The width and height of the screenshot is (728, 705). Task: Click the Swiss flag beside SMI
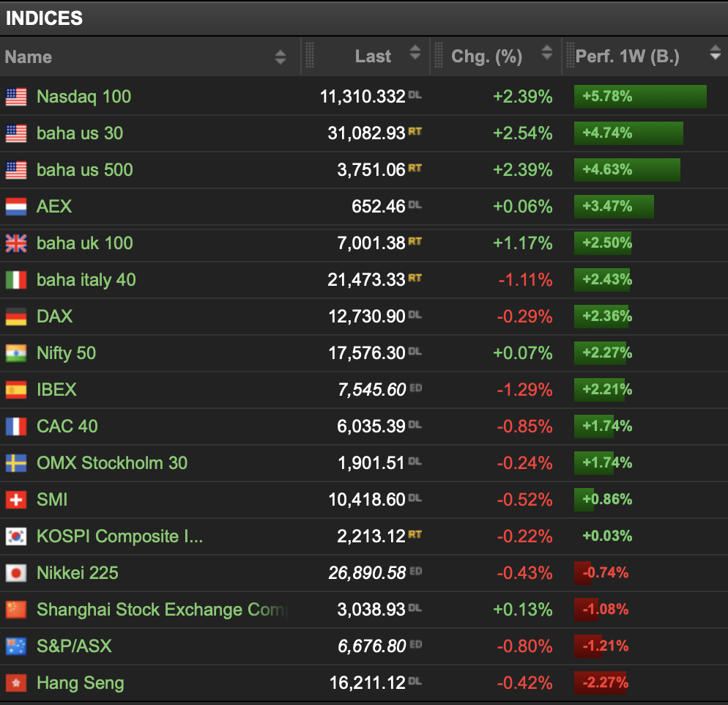16,500
